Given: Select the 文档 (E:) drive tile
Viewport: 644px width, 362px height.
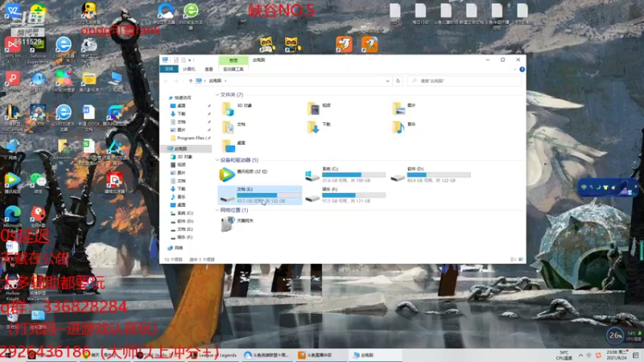Looking at the screenshot, I should (x=260, y=195).
